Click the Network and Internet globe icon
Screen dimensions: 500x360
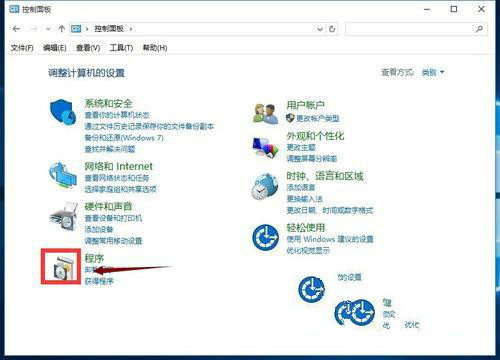[x=62, y=175]
